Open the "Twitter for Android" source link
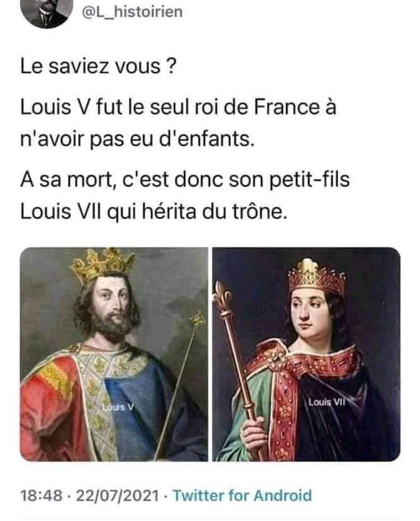This screenshot has width=420, height=521. point(242,495)
